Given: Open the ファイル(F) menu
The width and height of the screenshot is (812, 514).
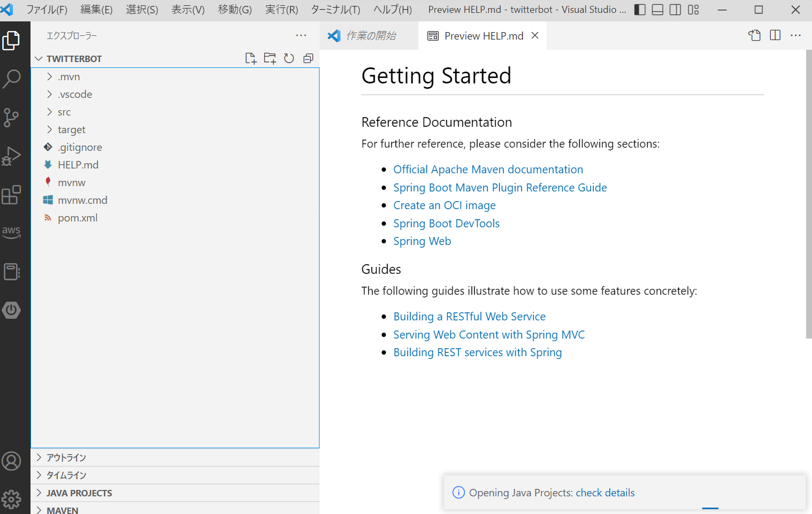Looking at the screenshot, I should pyautogui.click(x=47, y=10).
